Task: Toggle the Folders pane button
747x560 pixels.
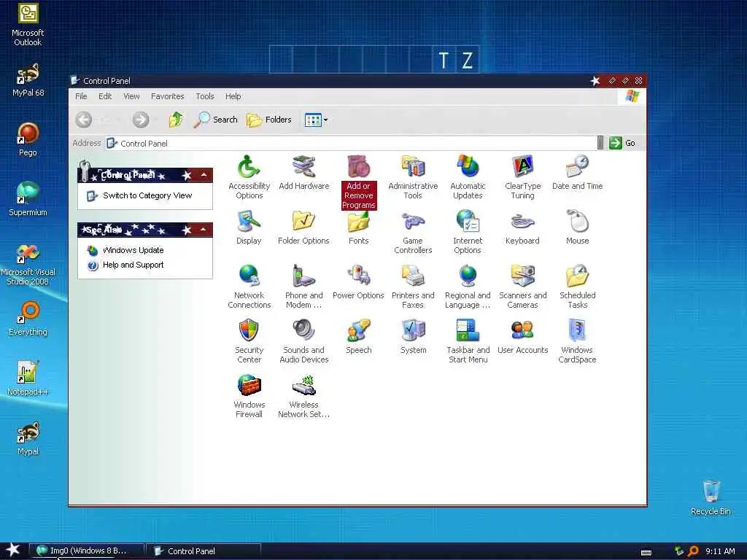Action: 269,120
